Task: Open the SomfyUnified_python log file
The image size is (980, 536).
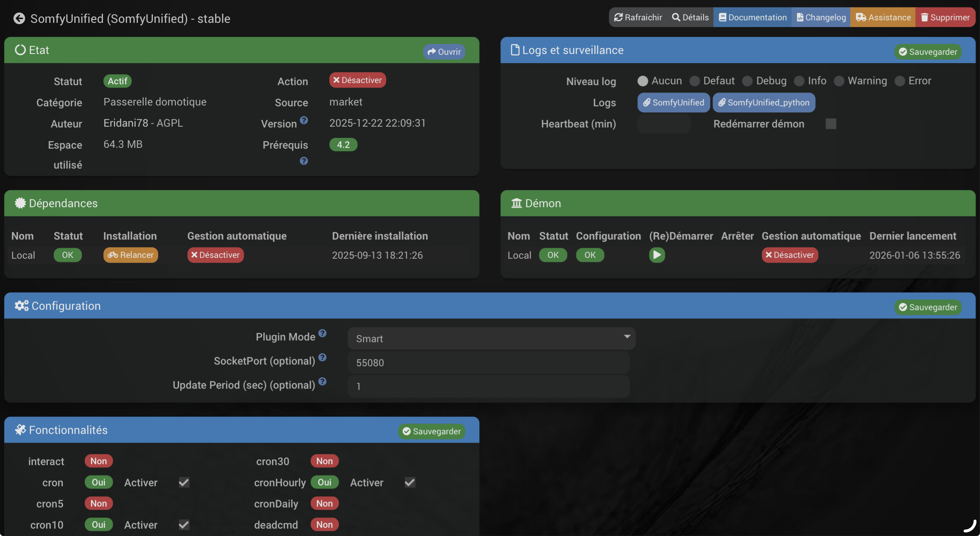Action: point(764,103)
